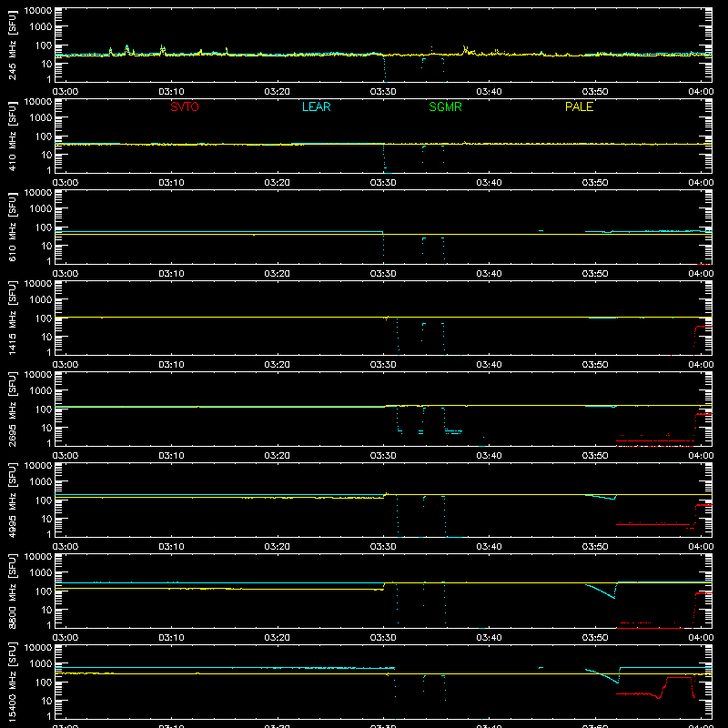Screen dimensions: 728x728
Task: Click 03:20 tick under the 410 MHz plot
Action: coord(278,183)
